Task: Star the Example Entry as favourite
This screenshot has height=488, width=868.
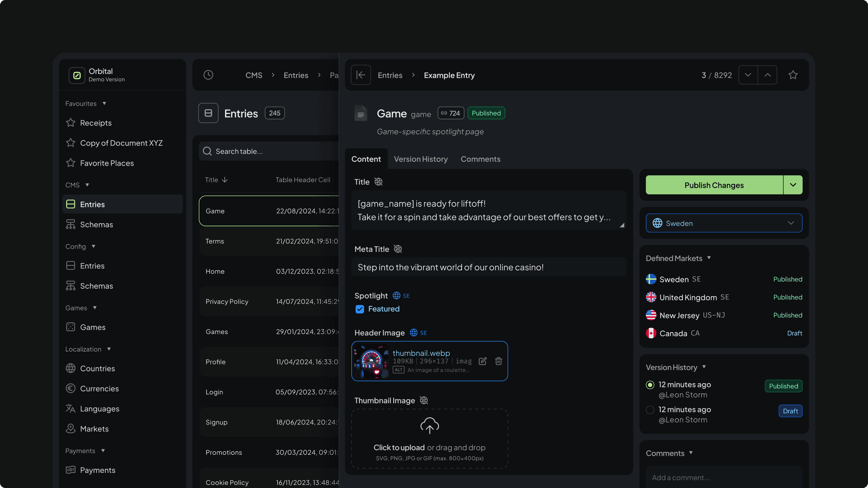Action: [793, 75]
